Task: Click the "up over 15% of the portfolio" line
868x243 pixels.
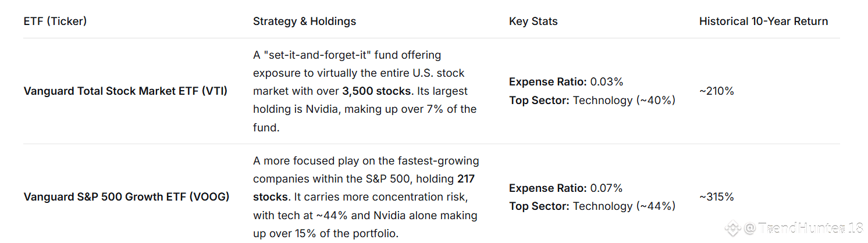Action: 326,233
